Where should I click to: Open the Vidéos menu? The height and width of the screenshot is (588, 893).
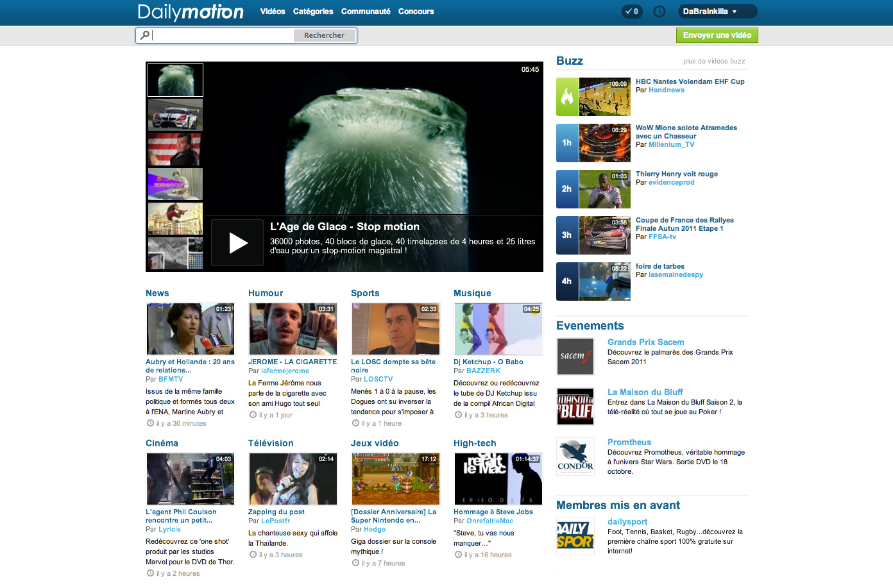click(273, 12)
